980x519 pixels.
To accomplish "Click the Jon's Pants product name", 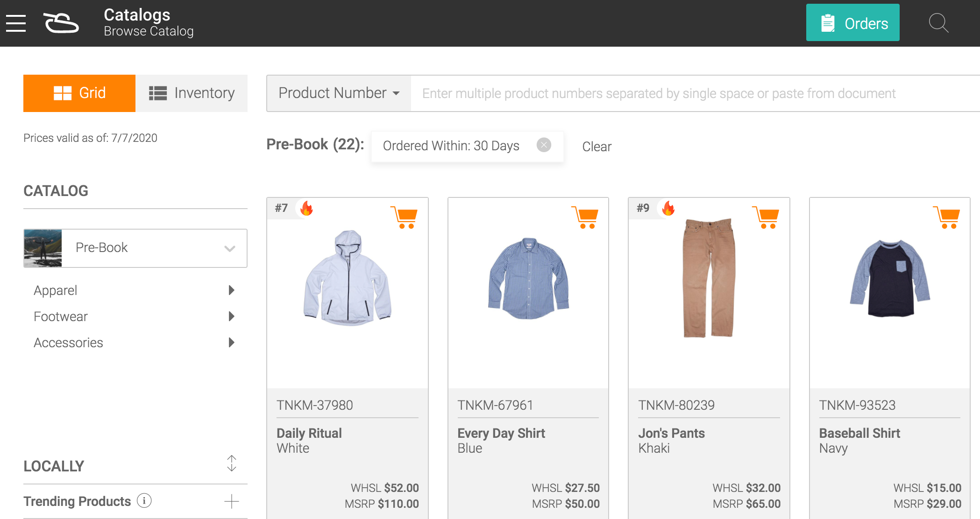I will [671, 433].
